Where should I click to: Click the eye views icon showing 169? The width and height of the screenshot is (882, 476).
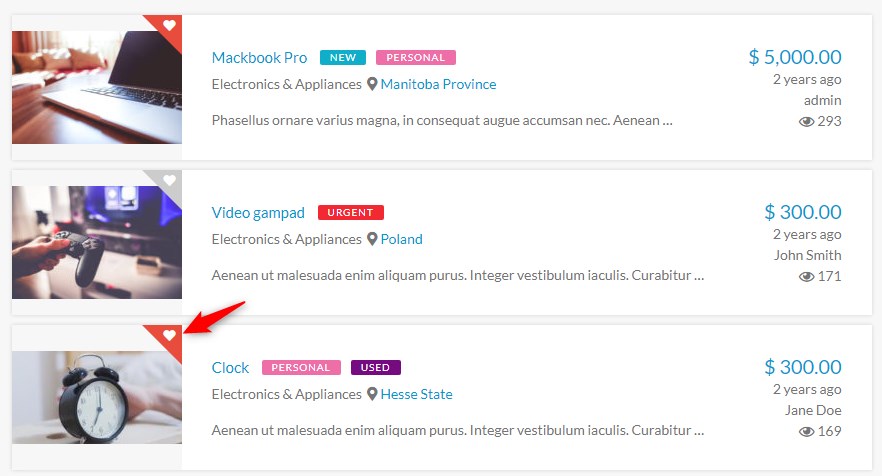tap(806, 431)
